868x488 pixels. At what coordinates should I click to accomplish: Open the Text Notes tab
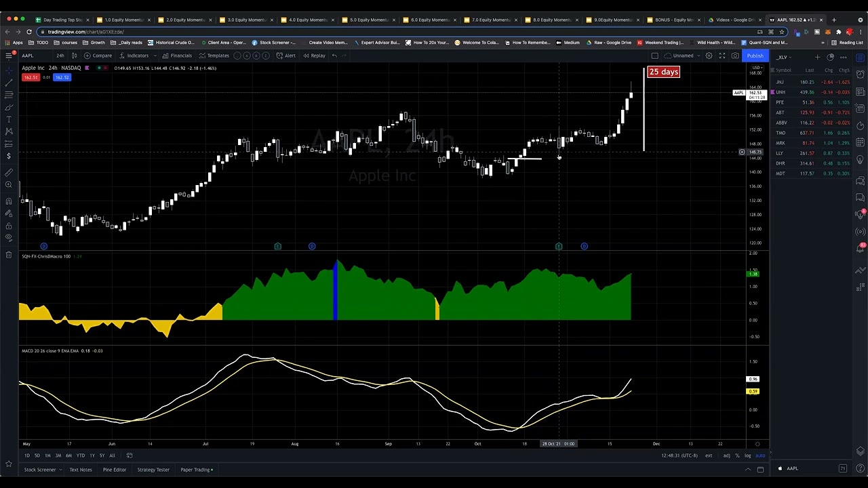[81, 470]
